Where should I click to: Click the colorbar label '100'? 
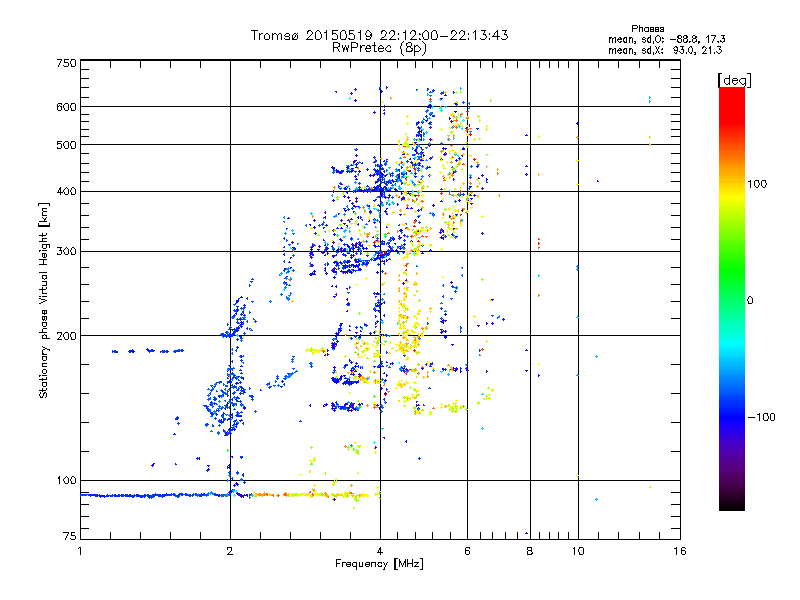click(x=757, y=184)
